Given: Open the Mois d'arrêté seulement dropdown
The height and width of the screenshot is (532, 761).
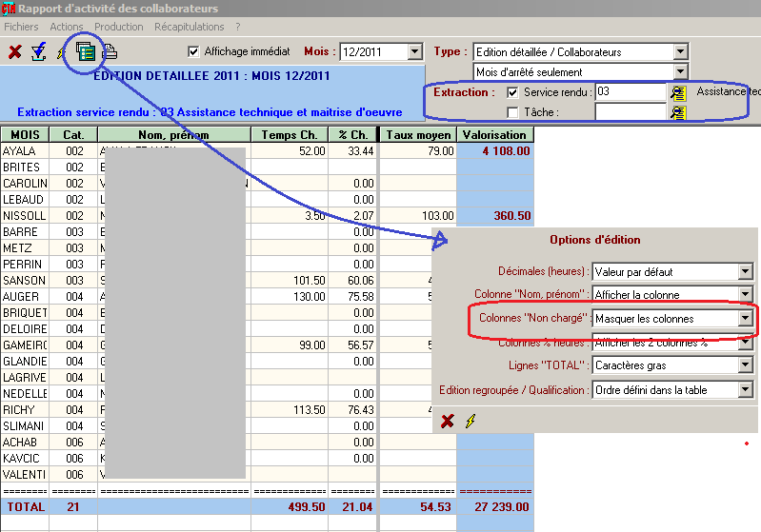Looking at the screenshot, I should [681, 71].
